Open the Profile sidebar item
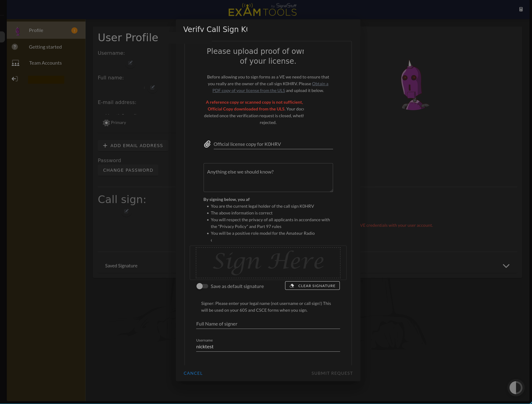 [x=46, y=30]
